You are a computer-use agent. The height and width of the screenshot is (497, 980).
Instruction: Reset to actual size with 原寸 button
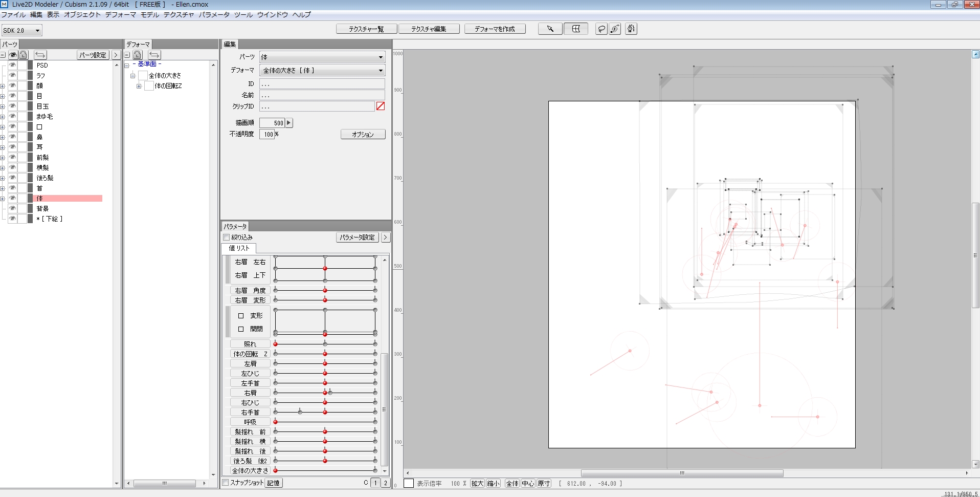coord(544,483)
